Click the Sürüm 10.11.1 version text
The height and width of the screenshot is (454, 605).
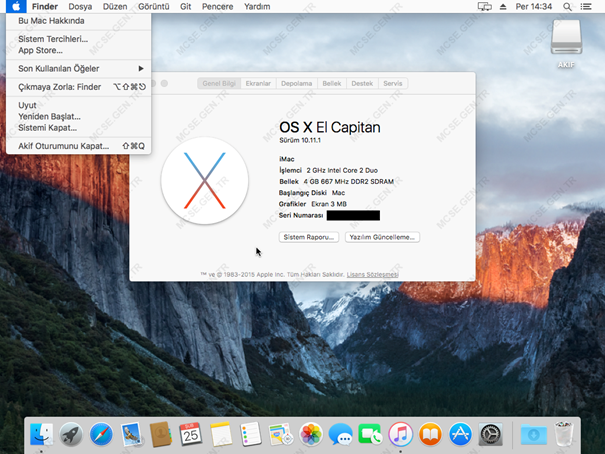click(x=300, y=140)
